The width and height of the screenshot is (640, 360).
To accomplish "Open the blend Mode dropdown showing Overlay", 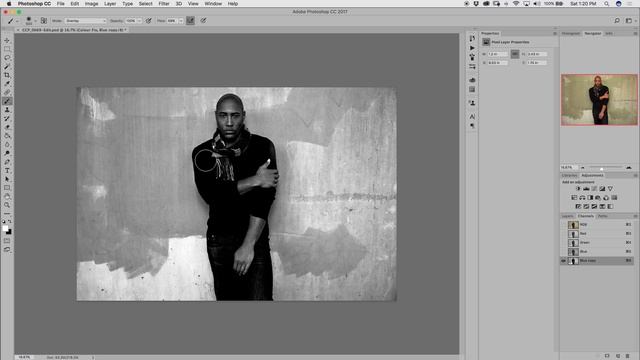I will tap(85, 21).
